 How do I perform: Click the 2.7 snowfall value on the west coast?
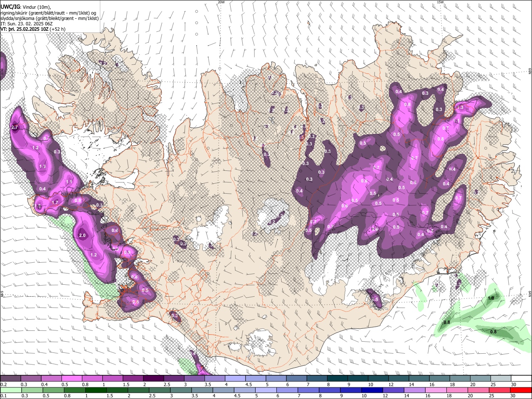pos(15,128)
